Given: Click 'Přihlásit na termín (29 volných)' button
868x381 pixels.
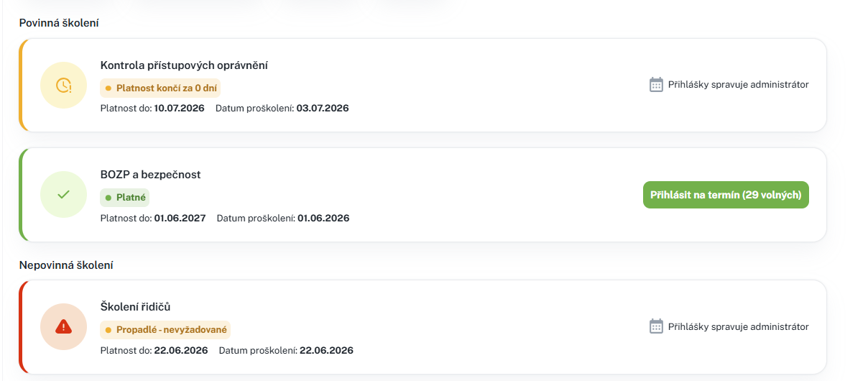Looking at the screenshot, I should (x=726, y=195).
